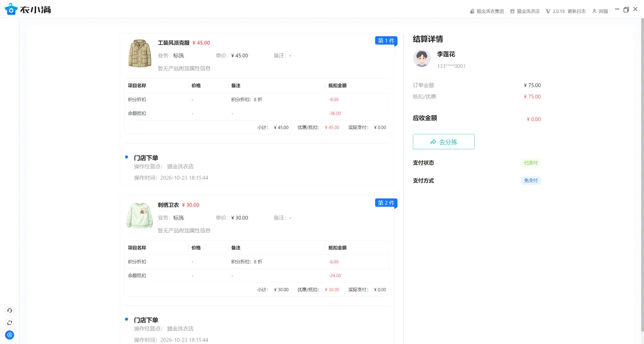This screenshot has height=344, width=644.
Task: Click the -9.00 deduction for 工装风派克服
Action: (334, 99)
